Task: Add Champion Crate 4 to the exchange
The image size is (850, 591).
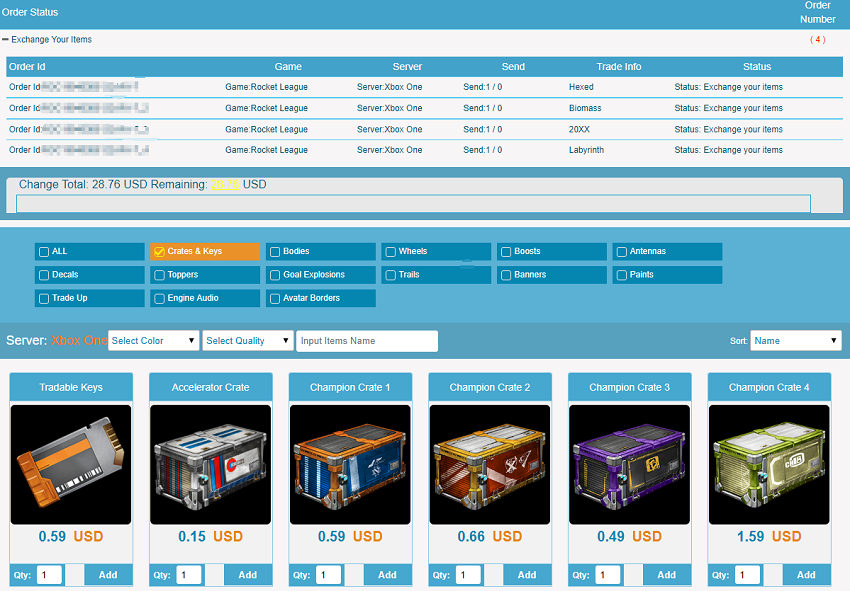Action: pos(806,575)
